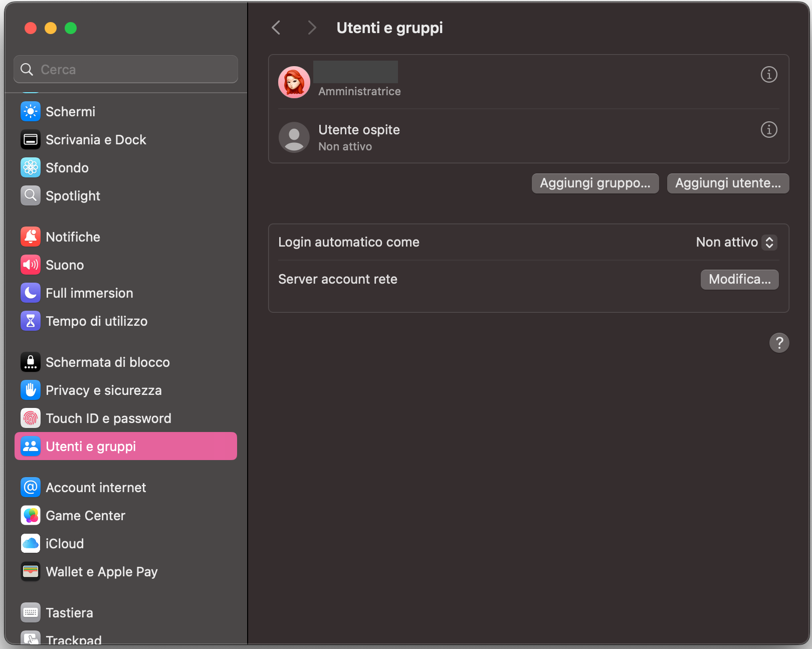Click the Account internet @ icon
Image resolution: width=812 pixels, height=649 pixels.
(x=31, y=487)
